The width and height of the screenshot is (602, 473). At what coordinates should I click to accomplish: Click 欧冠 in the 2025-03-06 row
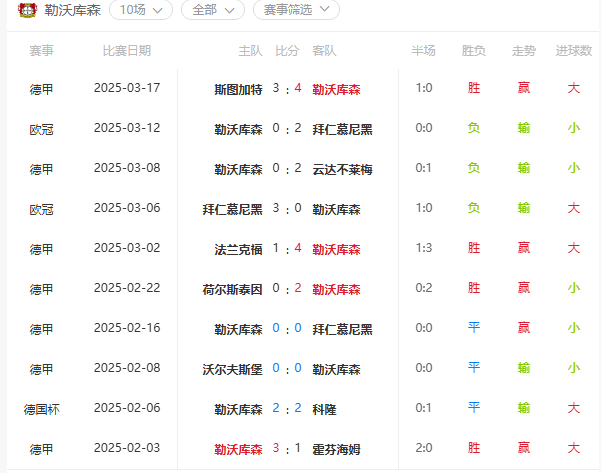coord(41,210)
